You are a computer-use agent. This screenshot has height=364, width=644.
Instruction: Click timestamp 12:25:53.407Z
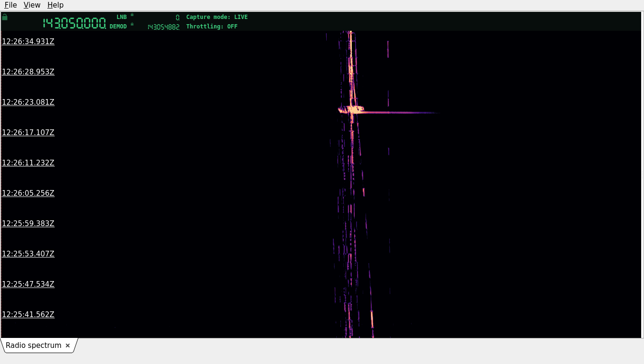coord(28,254)
